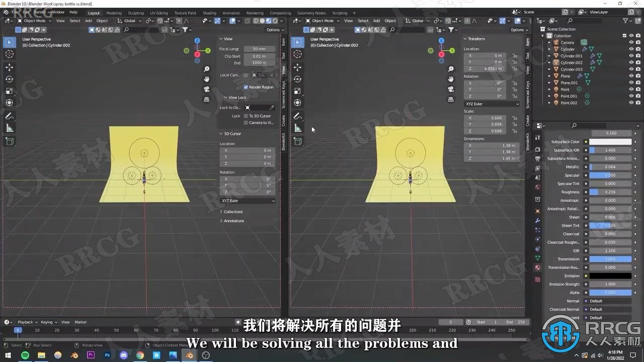The height and width of the screenshot is (362, 644).
Task: Open the Window menu
Action: click(57, 12)
